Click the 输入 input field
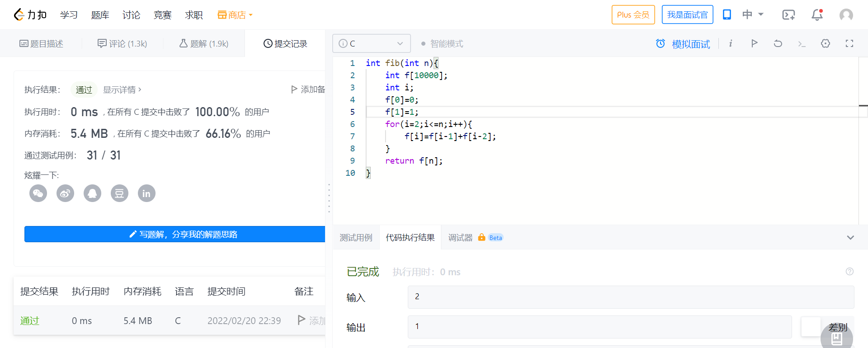Viewport: 868px width, 348px height. coord(631,297)
